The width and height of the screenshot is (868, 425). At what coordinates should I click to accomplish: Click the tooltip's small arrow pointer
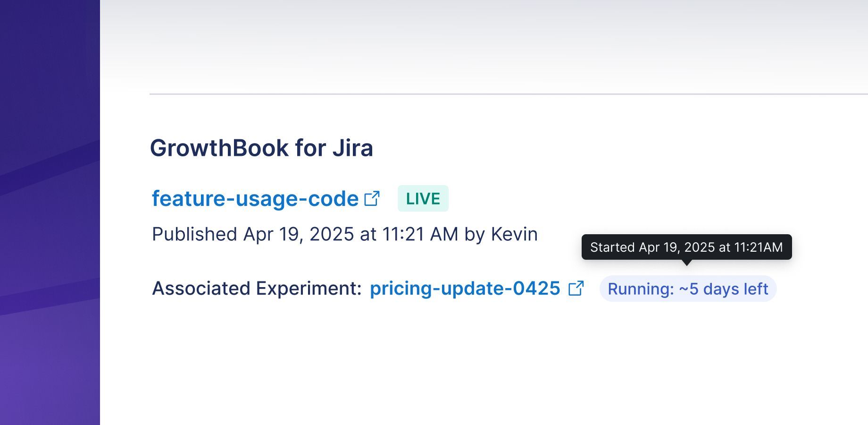click(x=687, y=263)
